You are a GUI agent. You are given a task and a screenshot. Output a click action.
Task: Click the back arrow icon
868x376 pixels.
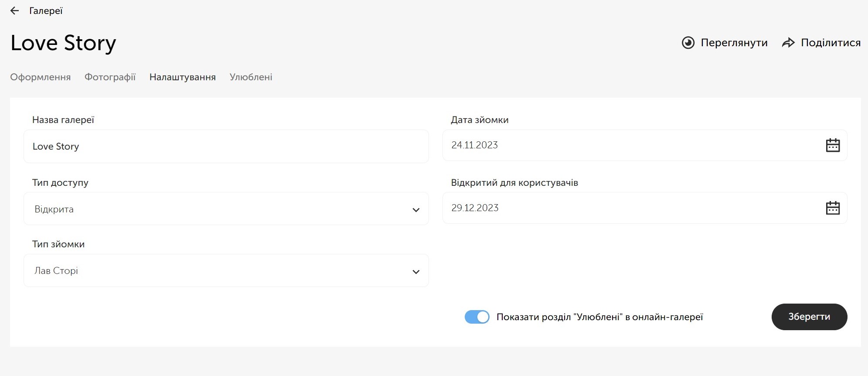coord(15,11)
